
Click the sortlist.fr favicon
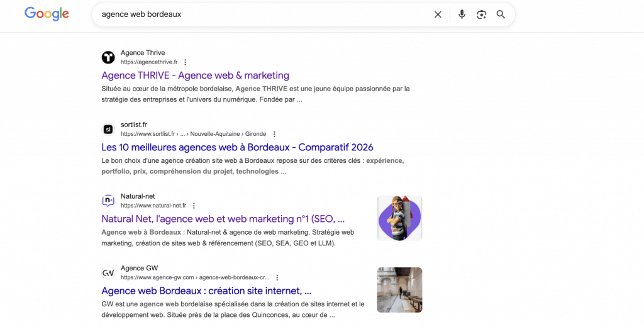(x=108, y=129)
